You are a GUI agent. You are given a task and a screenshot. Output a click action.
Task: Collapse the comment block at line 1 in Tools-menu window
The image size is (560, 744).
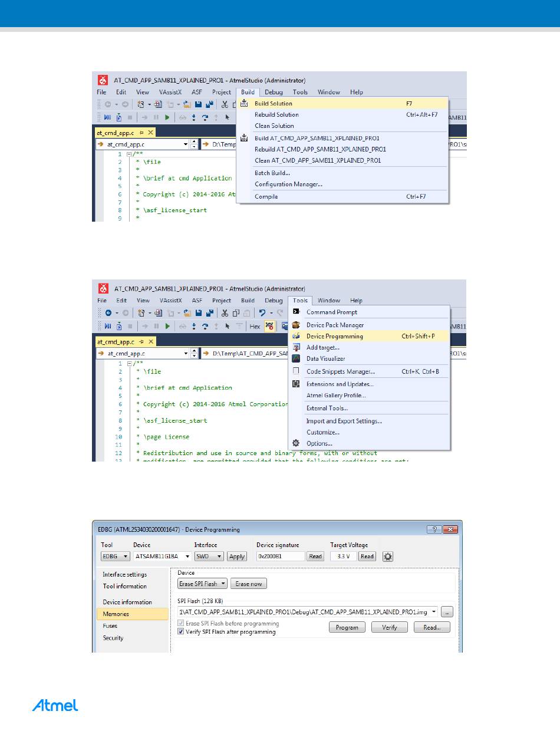pyautogui.click(x=130, y=364)
